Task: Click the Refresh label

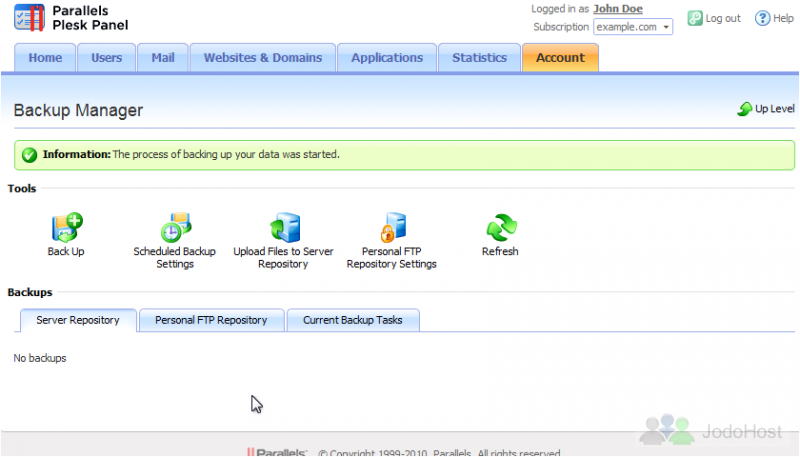Action: [500, 251]
